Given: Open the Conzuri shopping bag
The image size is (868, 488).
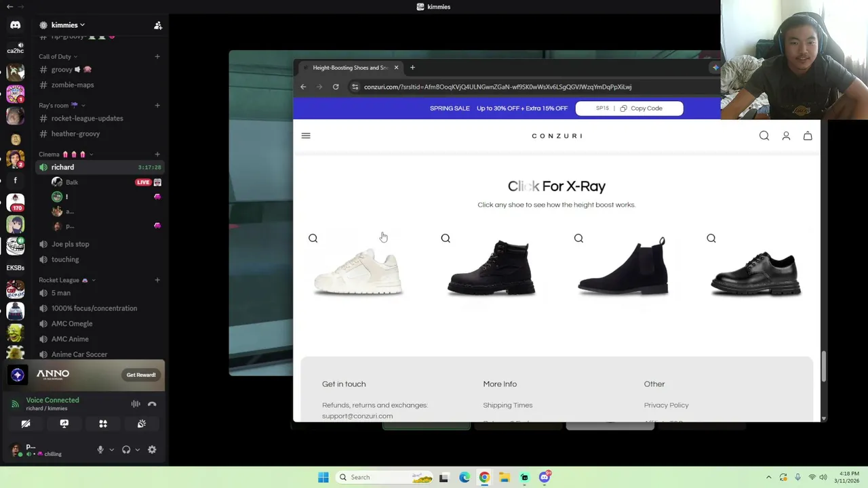Looking at the screenshot, I should tap(808, 136).
